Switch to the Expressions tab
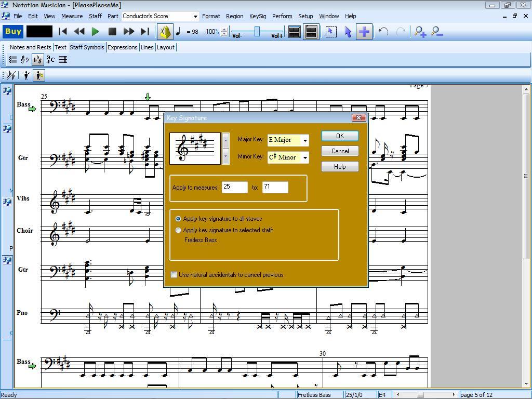Screen dimensions: 532x399 point(123,47)
